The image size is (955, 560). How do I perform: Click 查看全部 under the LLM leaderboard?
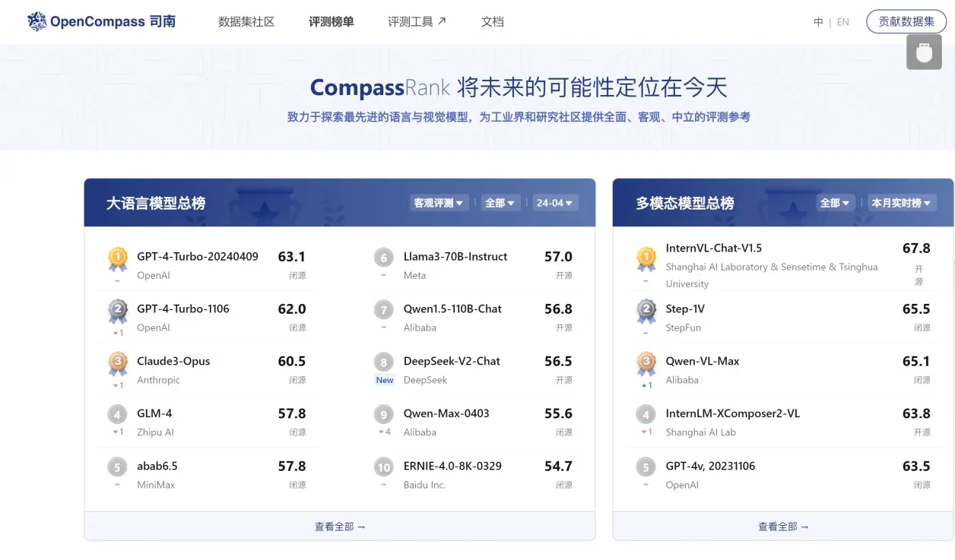click(340, 526)
